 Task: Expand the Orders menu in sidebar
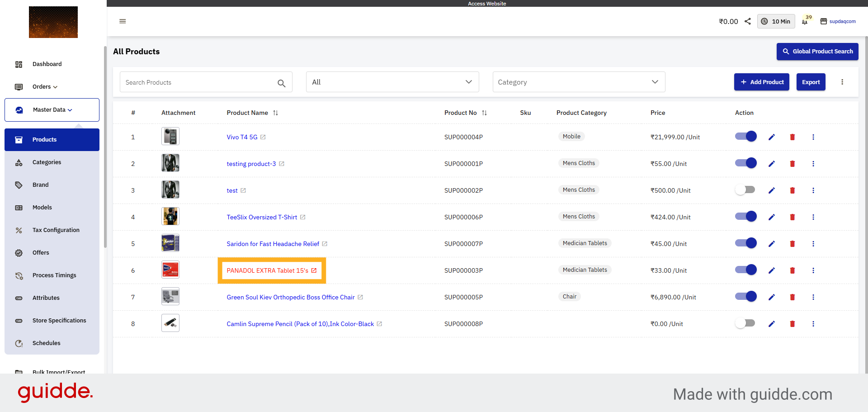tap(45, 87)
